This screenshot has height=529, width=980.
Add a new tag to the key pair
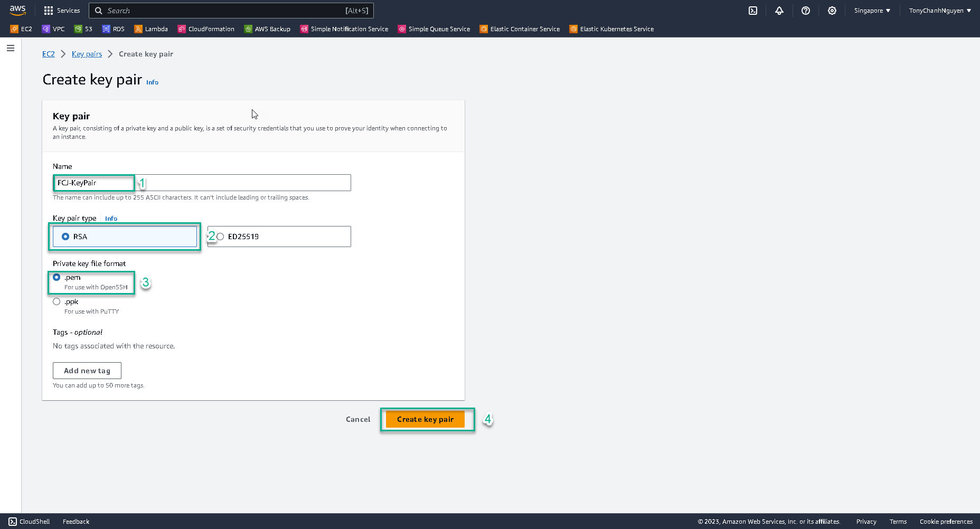[x=87, y=370]
